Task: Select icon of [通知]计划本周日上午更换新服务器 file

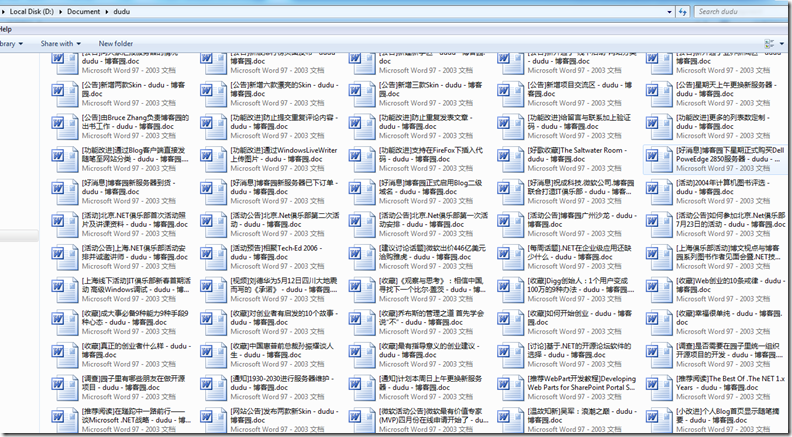Action: click(362, 389)
